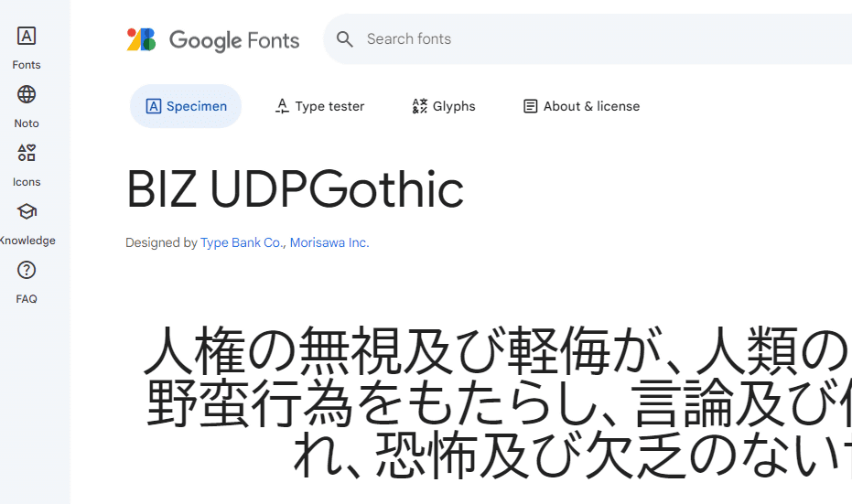Screen dimensions: 852x504
Task: Open the Type Bank Co. designer link
Action: (x=242, y=242)
